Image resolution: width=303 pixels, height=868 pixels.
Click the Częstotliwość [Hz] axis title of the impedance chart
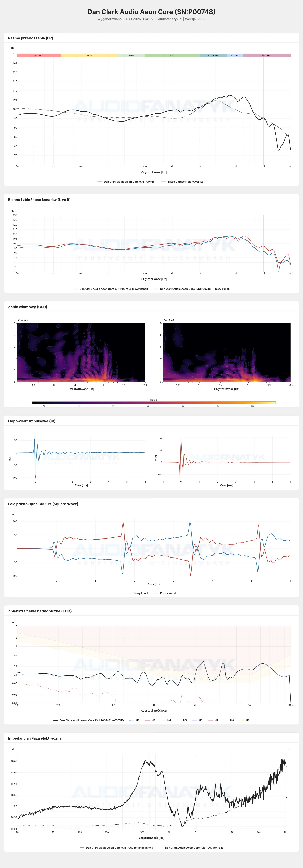point(151,838)
